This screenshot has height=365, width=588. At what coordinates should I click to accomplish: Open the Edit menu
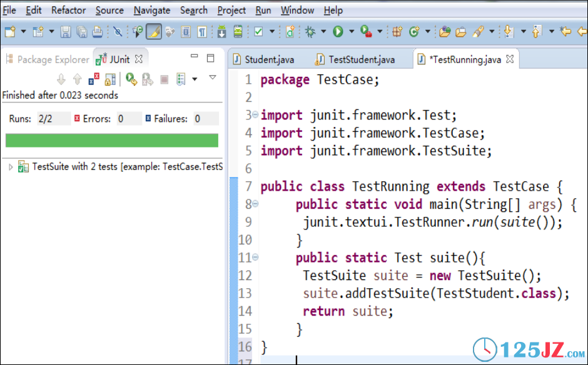click(x=33, y=10)
